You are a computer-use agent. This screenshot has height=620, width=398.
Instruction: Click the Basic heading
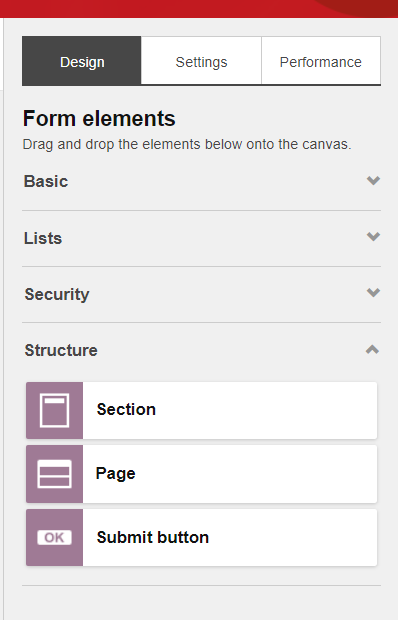(46, 181)
